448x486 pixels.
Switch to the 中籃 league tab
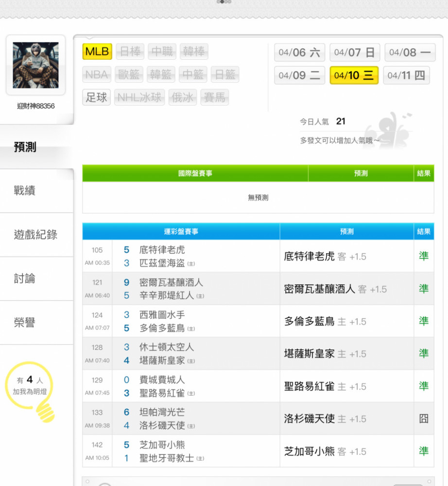point(193,74)
